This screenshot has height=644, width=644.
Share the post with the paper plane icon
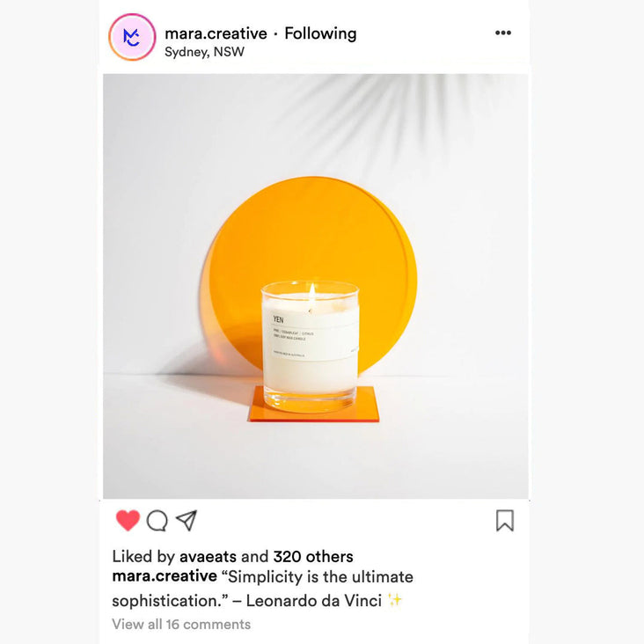(x=187, y=520)
